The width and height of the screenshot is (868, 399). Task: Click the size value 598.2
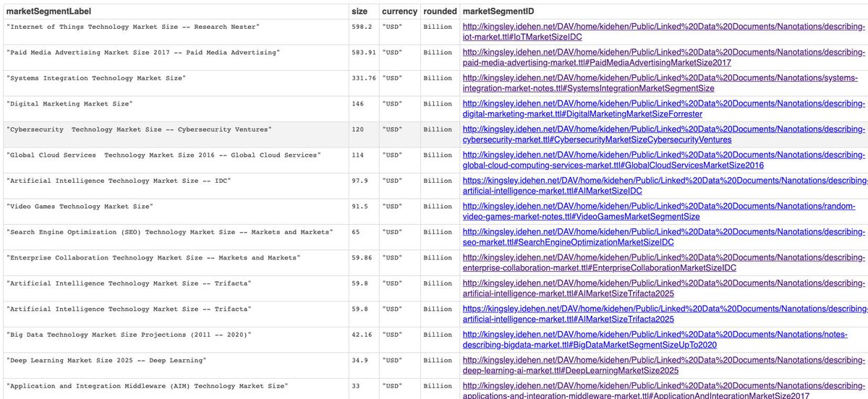362,27
